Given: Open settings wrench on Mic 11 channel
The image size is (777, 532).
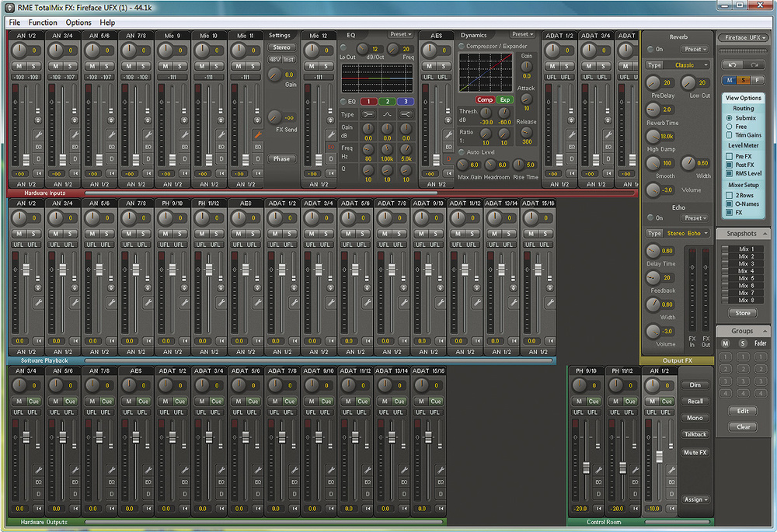Looking at the screenshot, I should click(x=256, y=134).
